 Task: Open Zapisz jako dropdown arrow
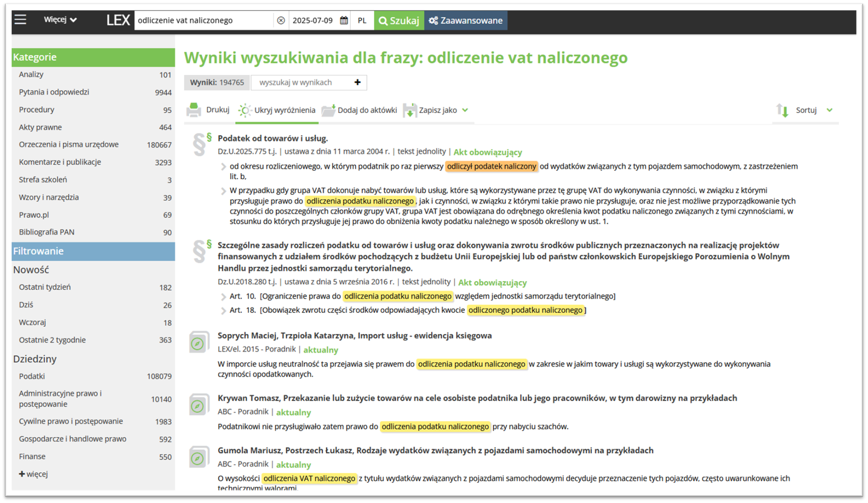coord(465,110)
